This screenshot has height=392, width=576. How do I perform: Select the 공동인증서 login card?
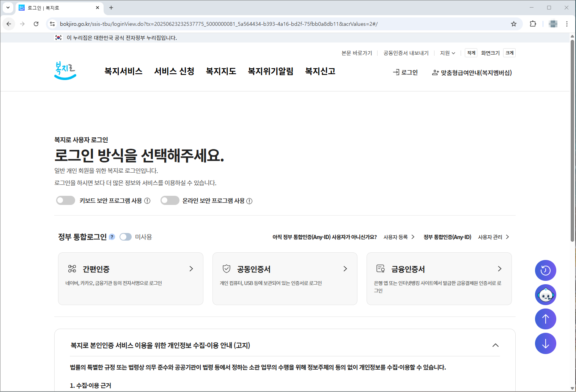pos(285,279)
